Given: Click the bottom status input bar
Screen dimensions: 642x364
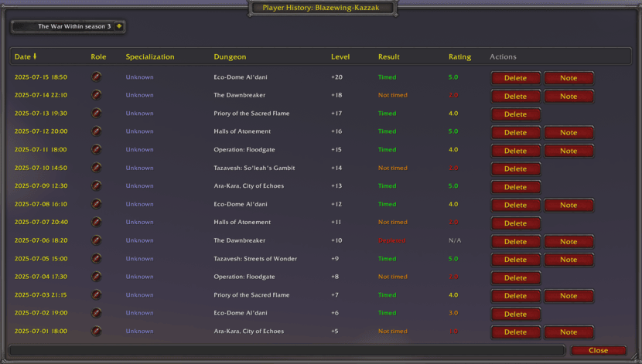Looking at the screenshot, I should tap(287, 351).
